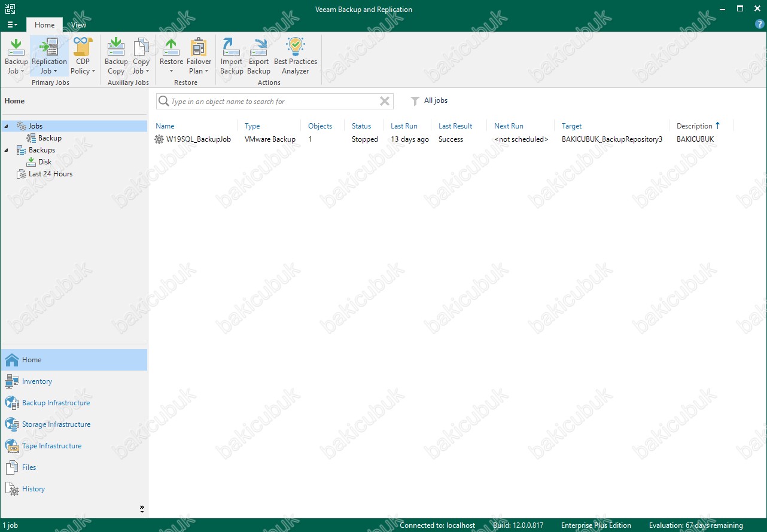767x532 pixels.
Task: Sort by the Last Result column
Action: click(x=455, y=126)
